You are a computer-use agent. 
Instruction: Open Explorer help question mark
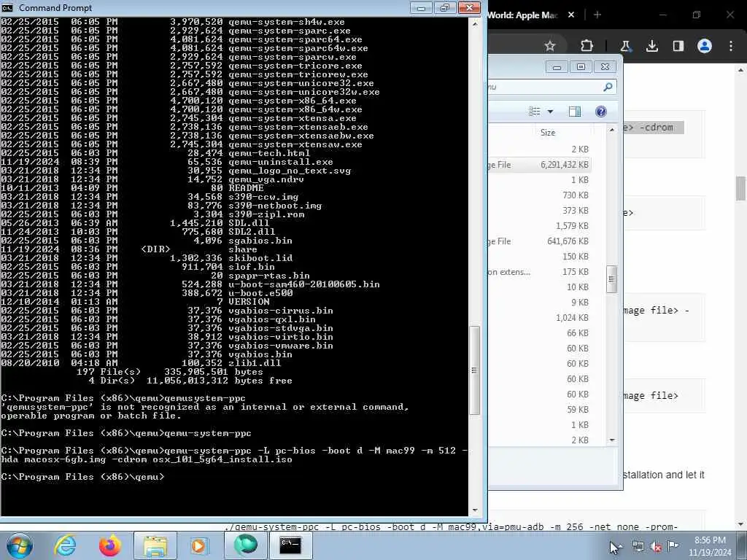click(x=601, y=112)
